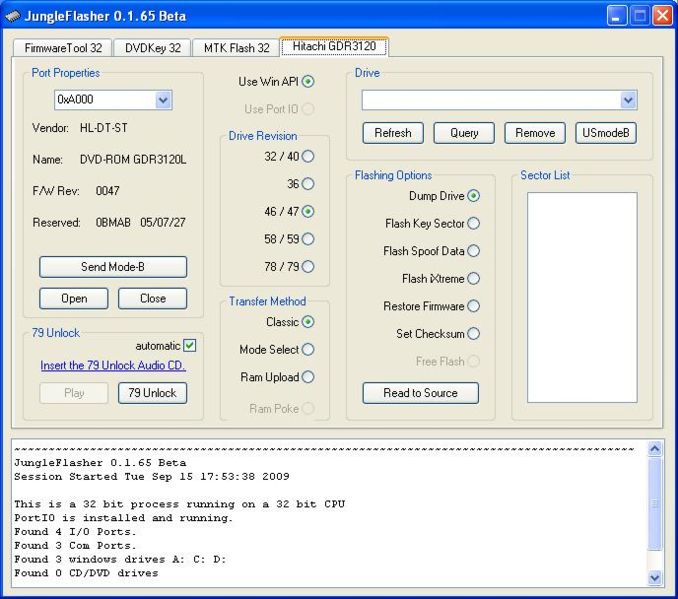
Task: Choose Flash iXtreme option
Action: tap(473, 279)
